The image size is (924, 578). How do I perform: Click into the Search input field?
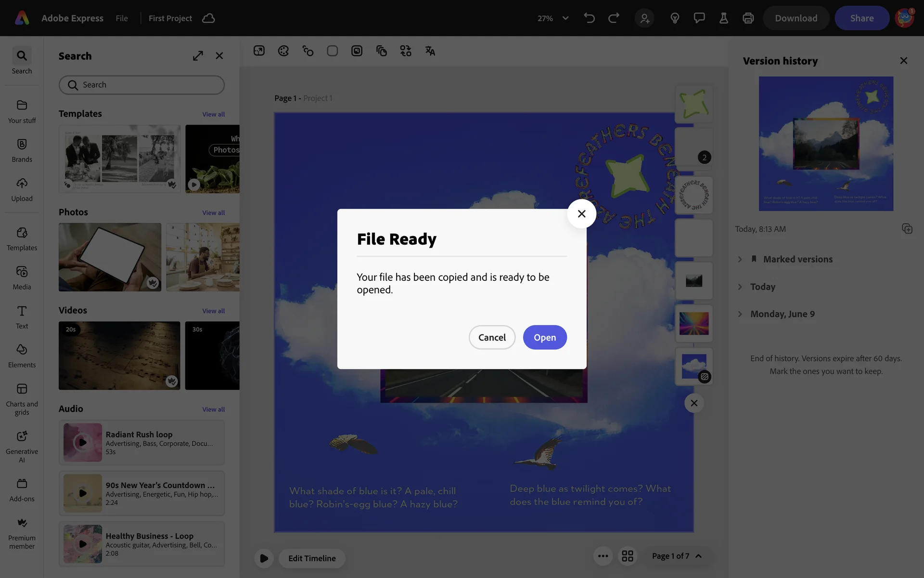tap(144, 85)
